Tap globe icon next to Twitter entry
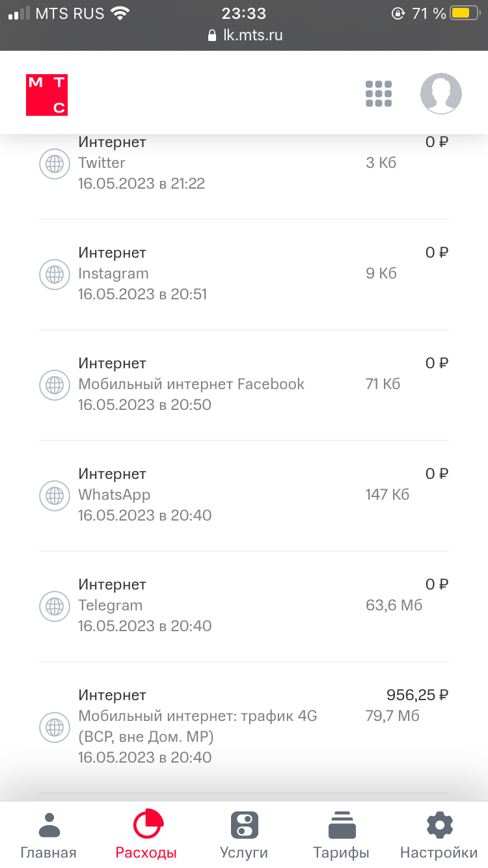Image resolution: width=488 pixels, height=868 pixels. click(55, 163)
